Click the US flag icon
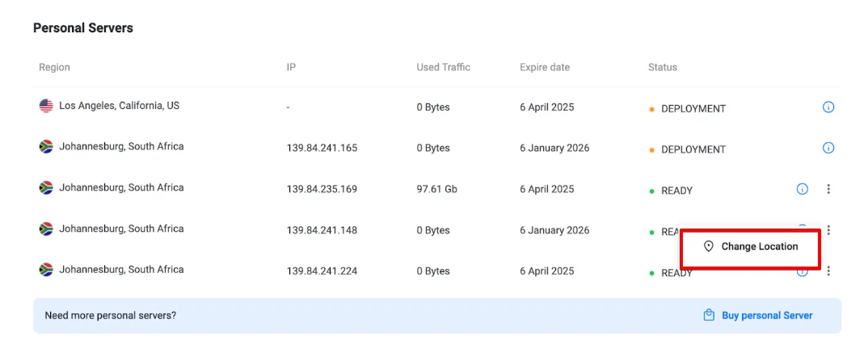 click(46, 106)
